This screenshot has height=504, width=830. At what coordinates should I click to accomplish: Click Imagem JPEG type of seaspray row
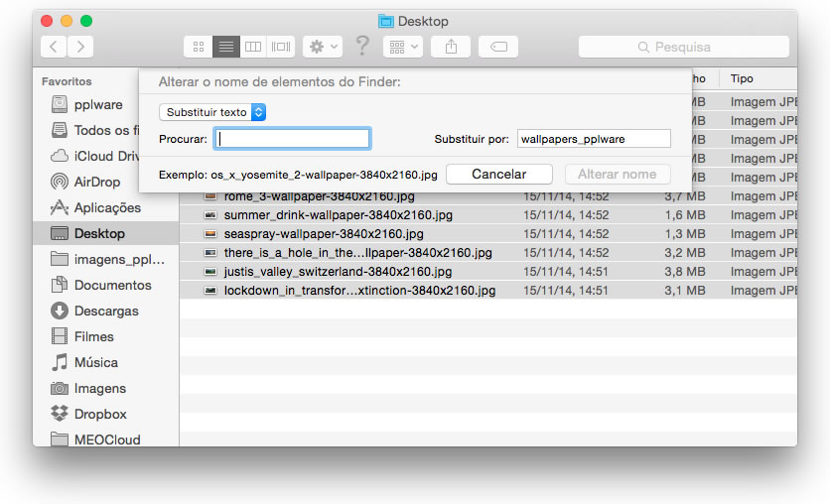pyautogui.click(x=763, y=234)
